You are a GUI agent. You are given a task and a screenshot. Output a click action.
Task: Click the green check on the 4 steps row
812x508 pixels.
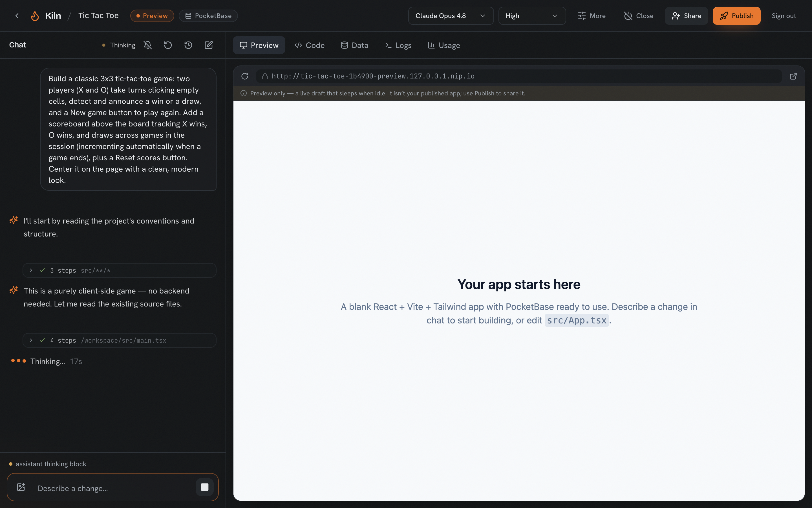point(42,340)
